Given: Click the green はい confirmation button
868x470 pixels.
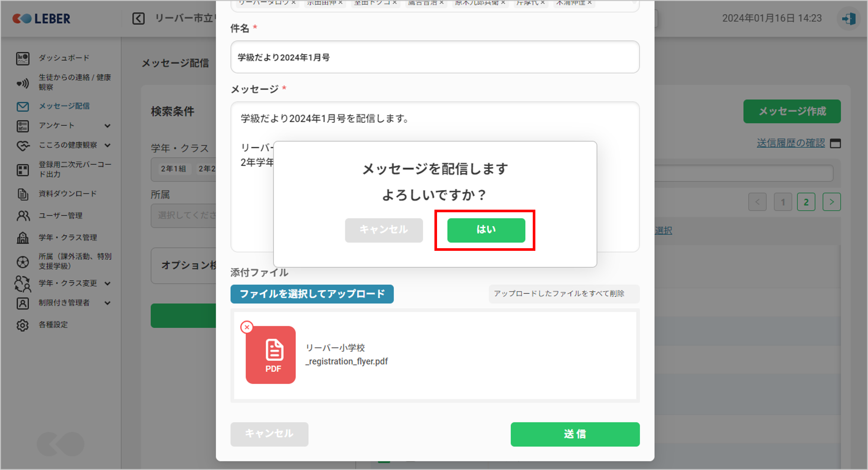Looking at the screenshot, I should (486, 230).
